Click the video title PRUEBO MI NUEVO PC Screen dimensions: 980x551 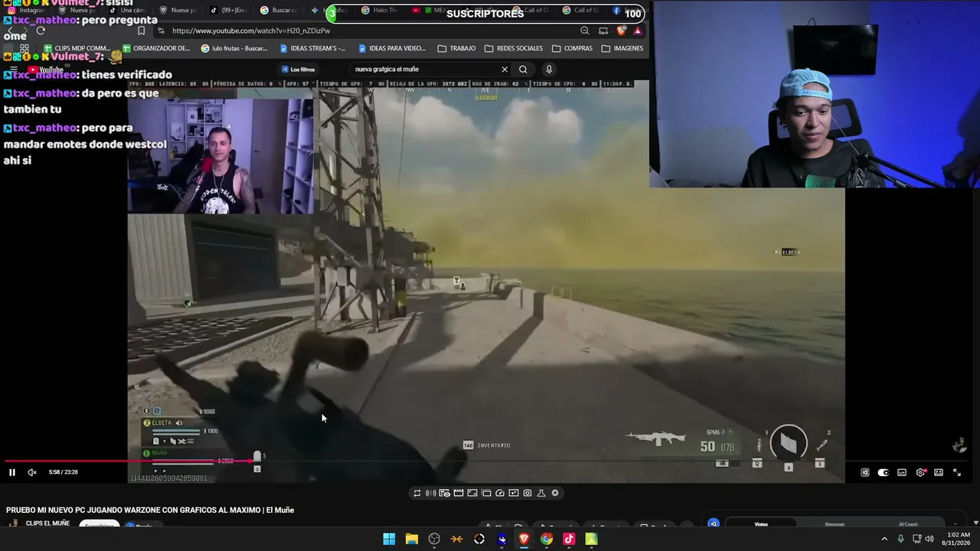coord(150,510)
